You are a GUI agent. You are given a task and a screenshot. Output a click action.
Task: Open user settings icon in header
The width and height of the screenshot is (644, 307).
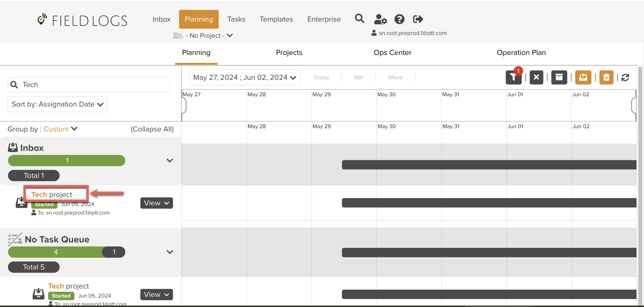pyautogui.click(x=380, y=19)
